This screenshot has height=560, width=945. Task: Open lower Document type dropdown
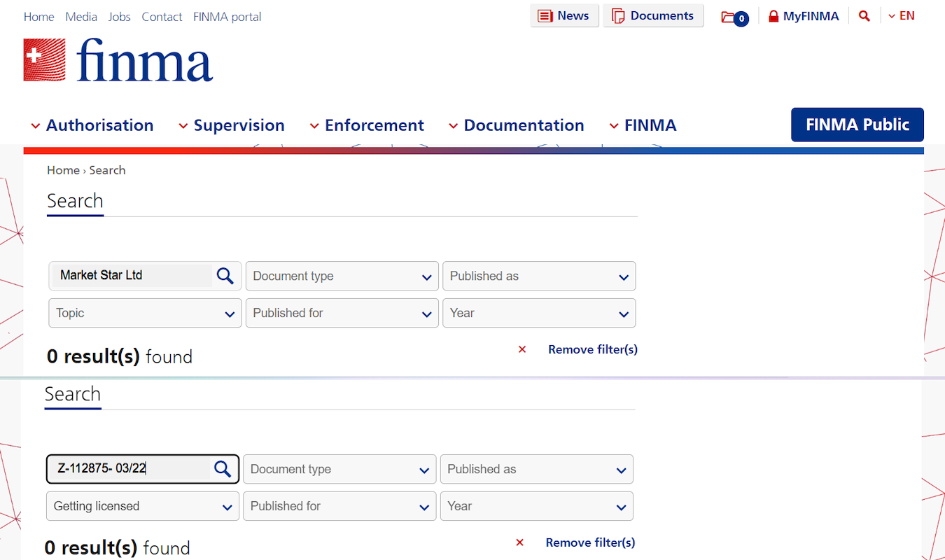click(339, 469)
